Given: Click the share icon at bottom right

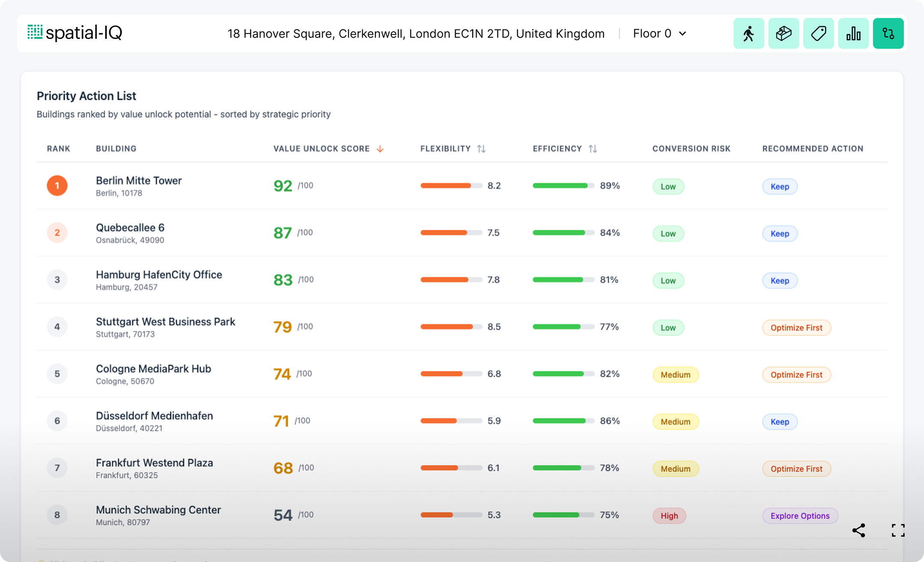Looking at the screenshot, I should [x=859, y=530].
